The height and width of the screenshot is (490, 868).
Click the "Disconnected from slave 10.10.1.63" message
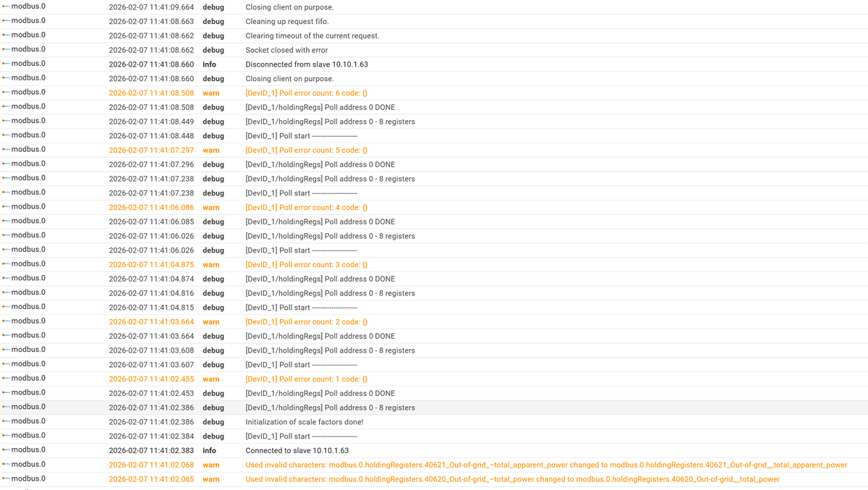(x=306, y=64)
